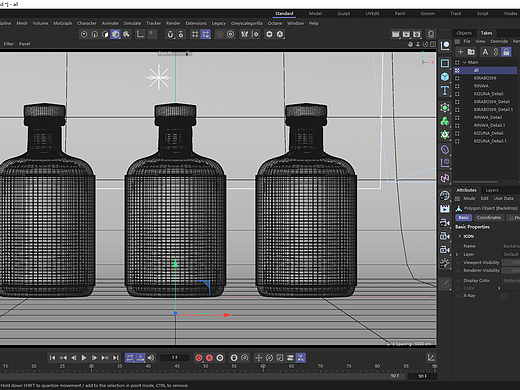Click the Render View clapperboard icon
Image resolution: width=520 pixels, height=390 pixels.
click(x=395, y=34)
